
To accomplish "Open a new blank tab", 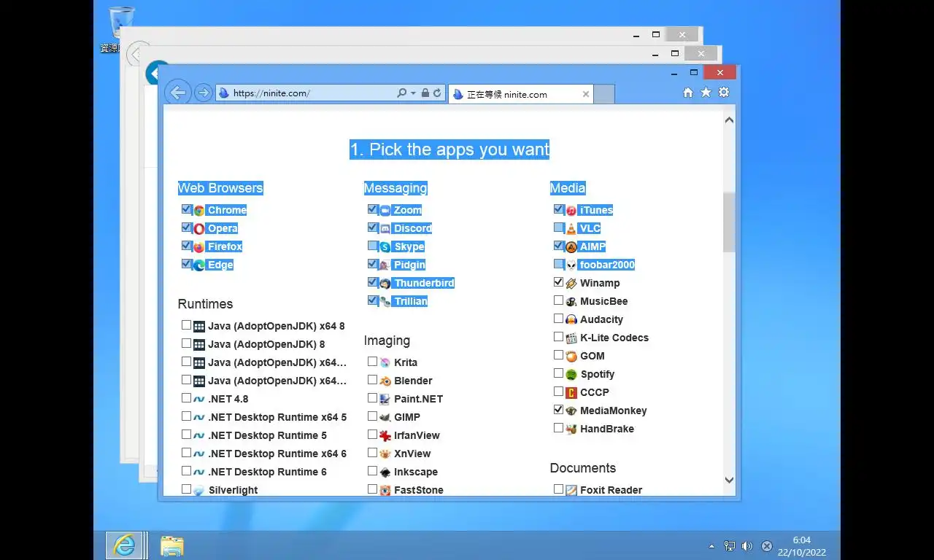I will click(x=604, y=94).
